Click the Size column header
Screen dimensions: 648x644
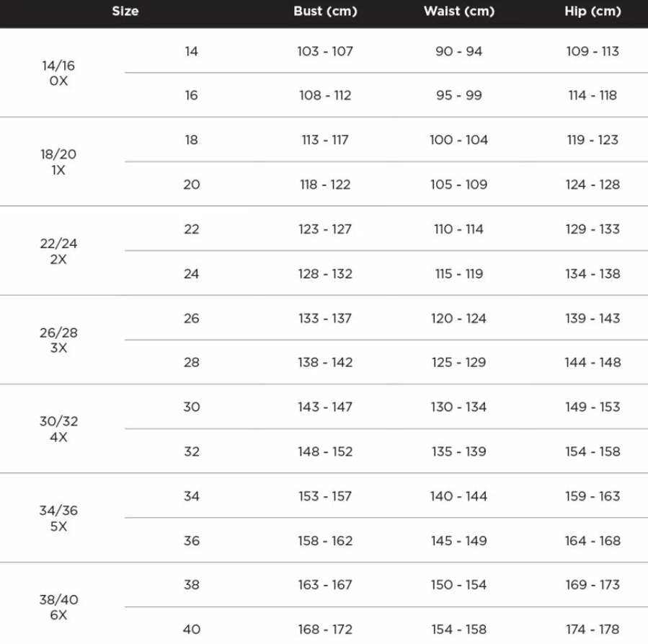pyautogui.click(x=125, y=12)
